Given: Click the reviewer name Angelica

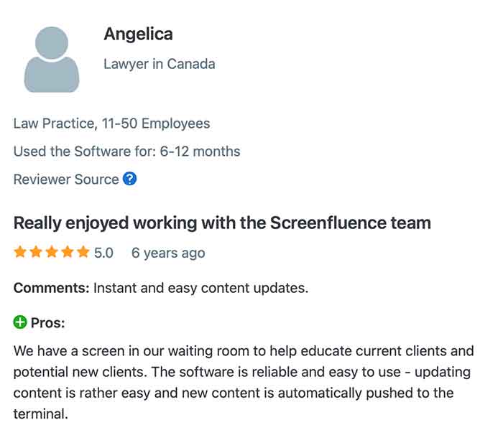Looking at the screenshot, I should pos(138,34).
